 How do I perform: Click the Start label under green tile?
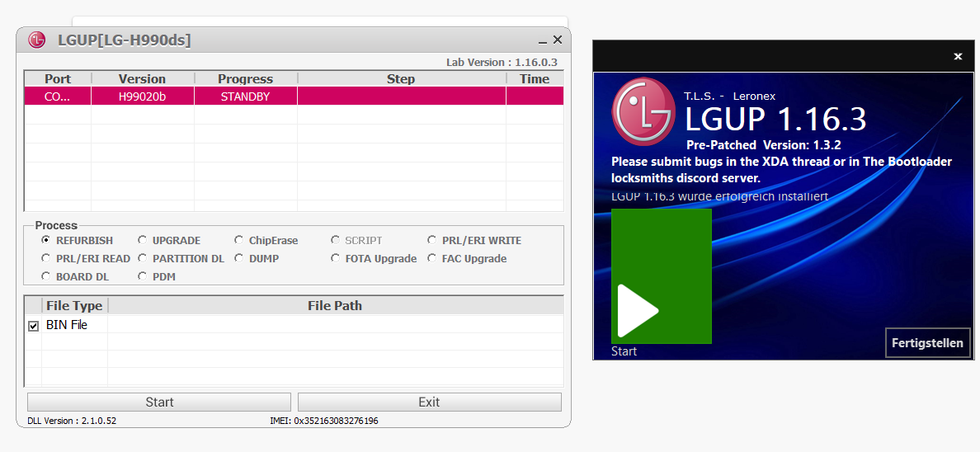pos(624,351)
